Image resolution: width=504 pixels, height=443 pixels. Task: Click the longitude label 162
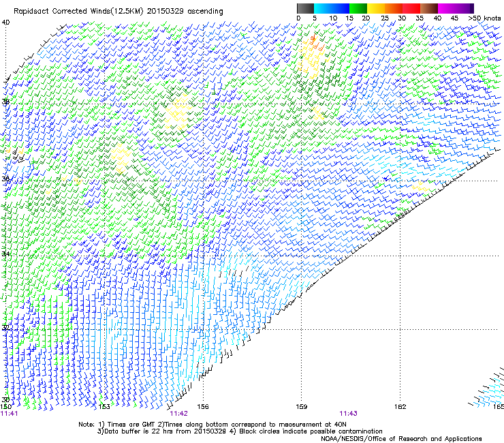point(400,407)
